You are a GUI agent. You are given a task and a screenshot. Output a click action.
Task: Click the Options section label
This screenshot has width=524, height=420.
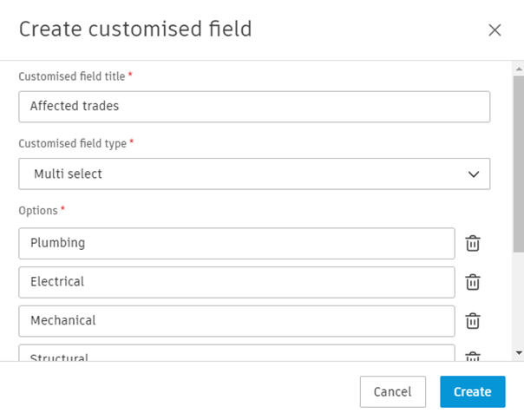38,211
